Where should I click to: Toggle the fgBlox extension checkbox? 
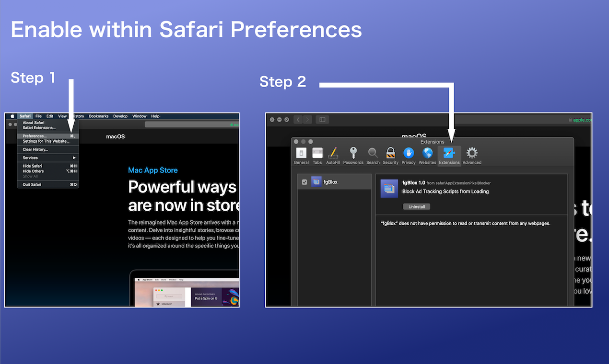[x=304, y=182]
